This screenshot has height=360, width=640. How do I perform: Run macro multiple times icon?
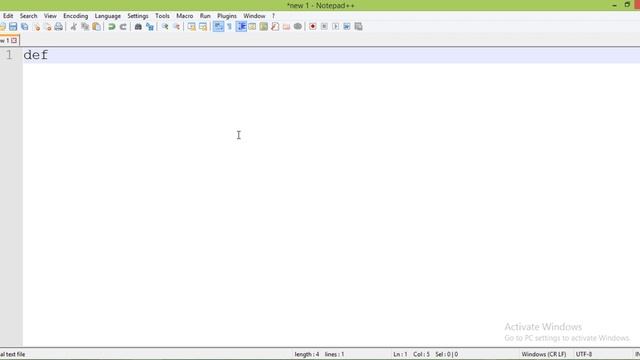point(347,27)
